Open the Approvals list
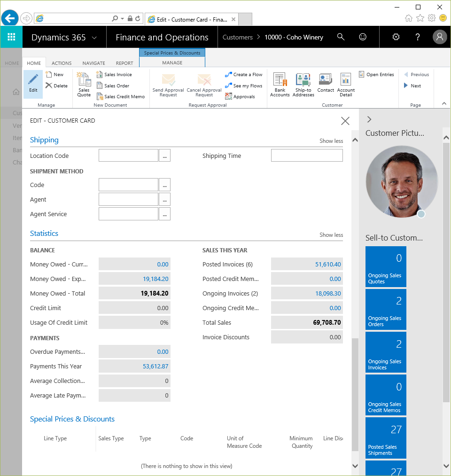Viewport: 451px width, 476px height. 240,96
